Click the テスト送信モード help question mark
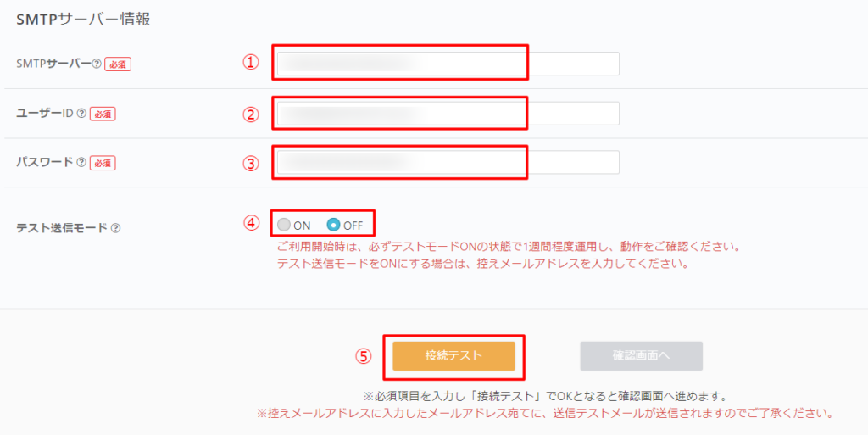Screen dimensions: 868x435 point(115,227)
